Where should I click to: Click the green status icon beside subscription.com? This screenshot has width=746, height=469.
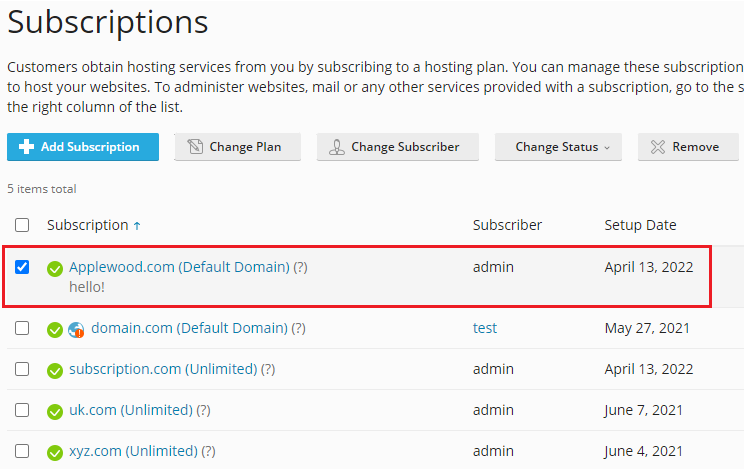pos(55,370)
